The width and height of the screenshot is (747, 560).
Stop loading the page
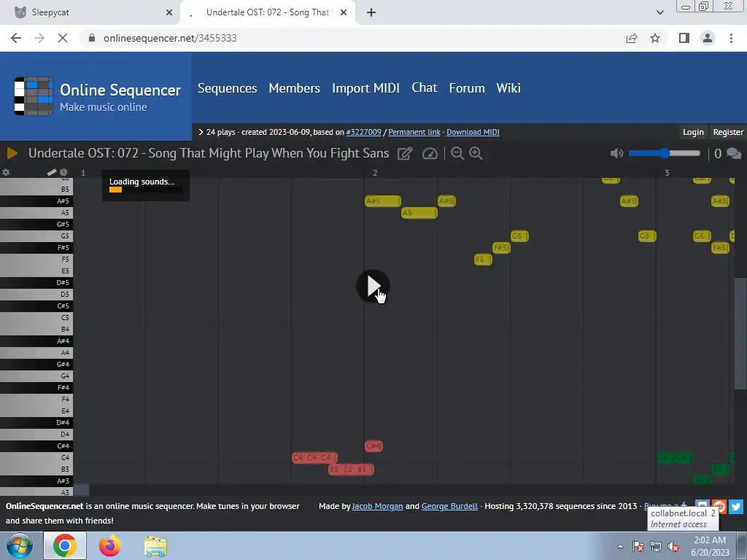pyautogui.click(x=63, y=38)
